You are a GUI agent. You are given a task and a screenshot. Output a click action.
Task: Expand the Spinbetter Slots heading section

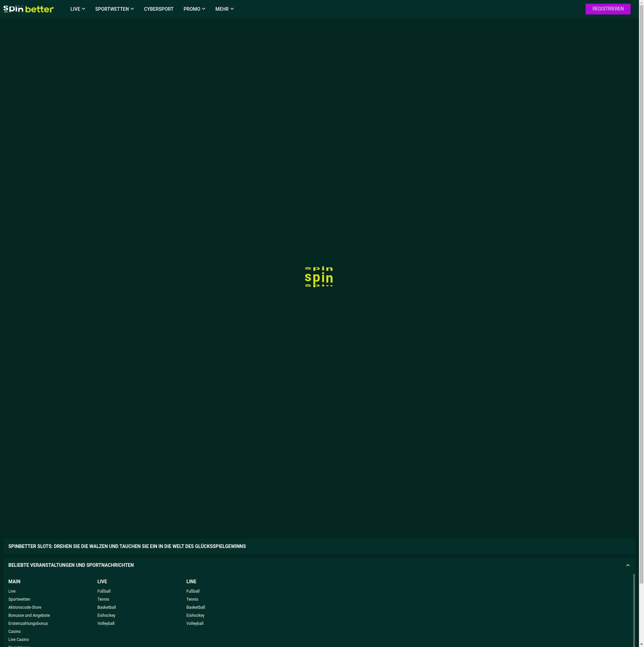point(127,546)
